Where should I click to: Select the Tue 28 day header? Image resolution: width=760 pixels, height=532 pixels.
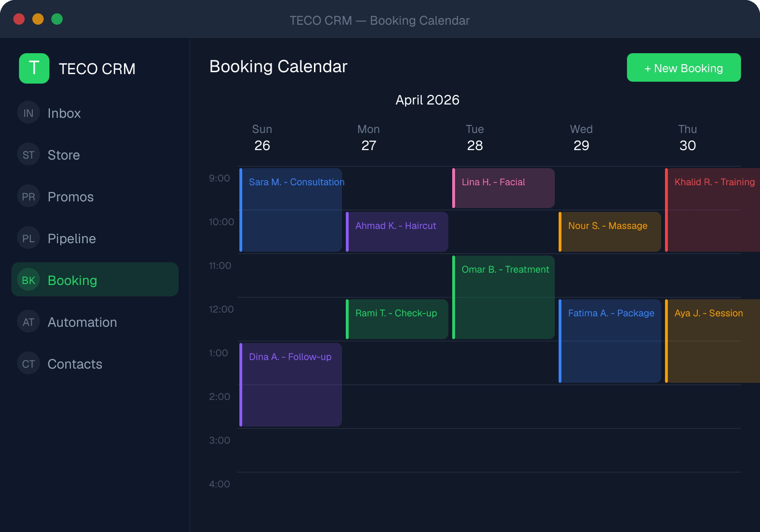(475, 138)
